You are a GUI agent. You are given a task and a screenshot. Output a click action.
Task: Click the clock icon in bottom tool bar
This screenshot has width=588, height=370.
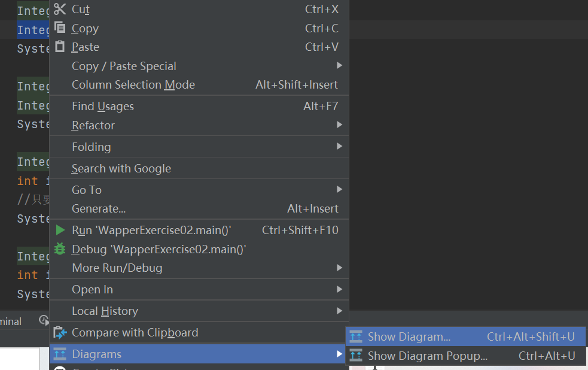pos(44,320)
